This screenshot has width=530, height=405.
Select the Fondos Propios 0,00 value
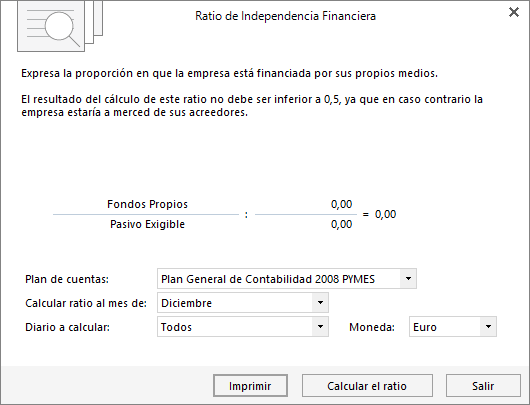[x=341, y=204]
